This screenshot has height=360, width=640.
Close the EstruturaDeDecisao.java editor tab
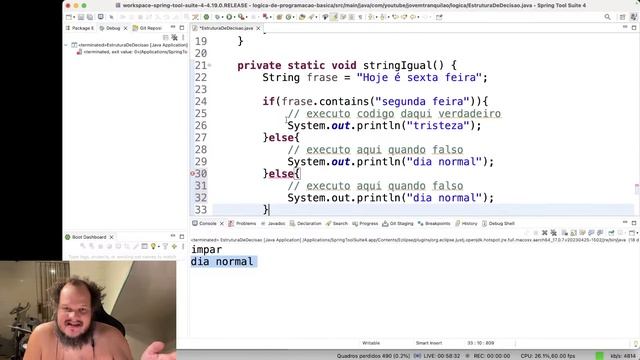[x=258, y=28]
